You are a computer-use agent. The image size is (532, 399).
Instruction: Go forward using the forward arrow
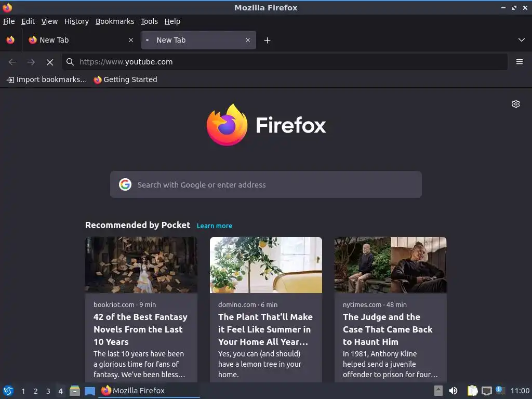[x=31, y=62]
